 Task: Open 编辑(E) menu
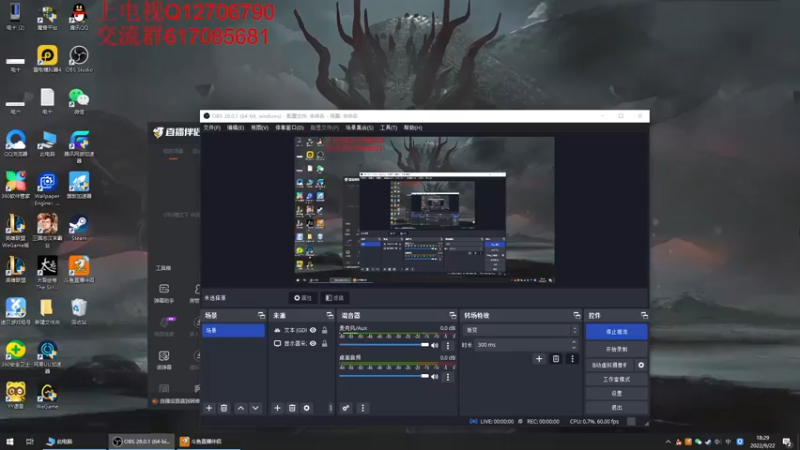[x=235, y=128]
